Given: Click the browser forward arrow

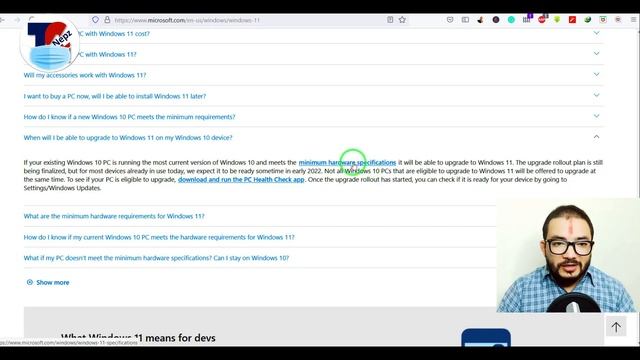Looking at the screenshot, I should tap(17, 20).
